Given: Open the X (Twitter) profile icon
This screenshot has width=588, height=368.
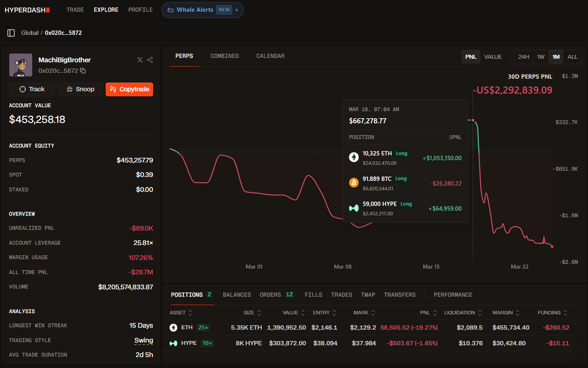Looking at the screenshot, I should click(x=140, y=60).
